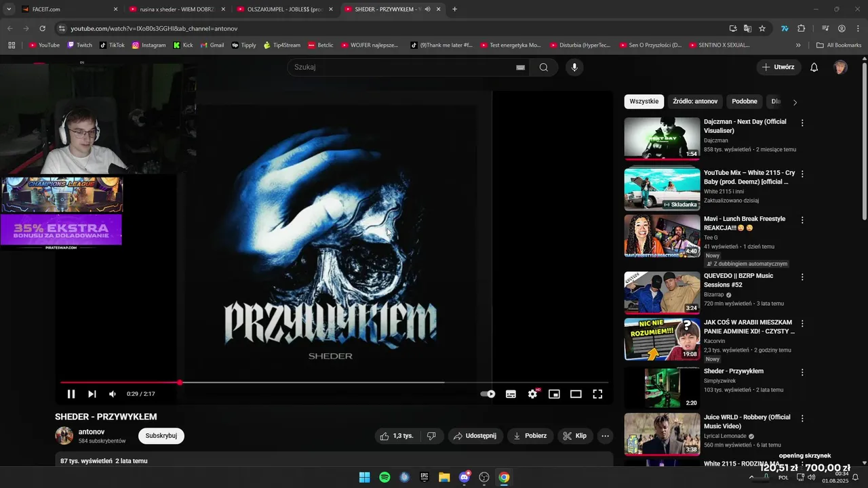Select the Podobne filter chip
This screenshot has height=488, width=868.
(x=745, y=102)
